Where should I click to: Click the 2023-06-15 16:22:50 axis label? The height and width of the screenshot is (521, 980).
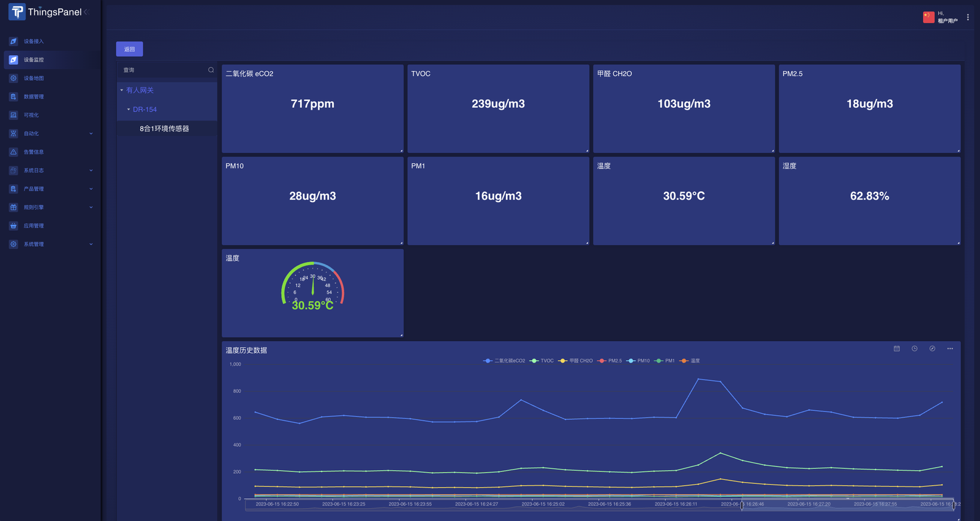coord(277,504)
